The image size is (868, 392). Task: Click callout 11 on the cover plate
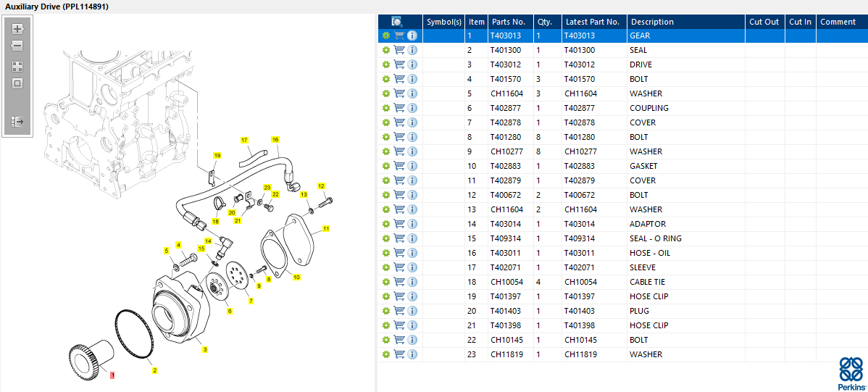click(x=326, y=228)
